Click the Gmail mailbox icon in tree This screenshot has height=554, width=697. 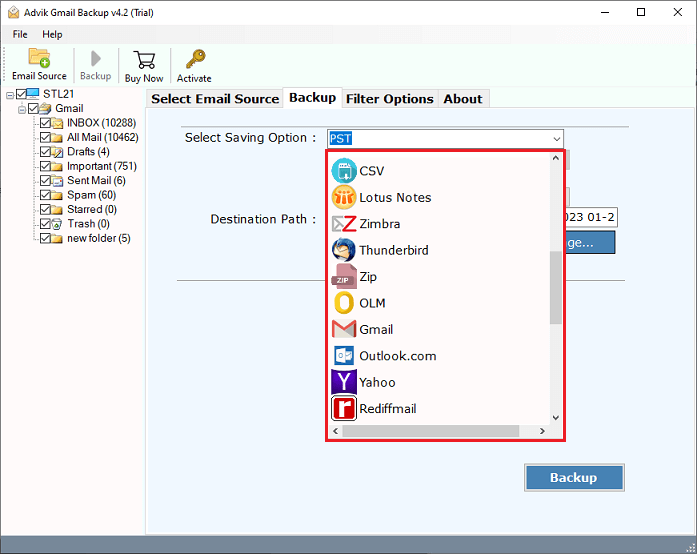(x=45, y=108)
